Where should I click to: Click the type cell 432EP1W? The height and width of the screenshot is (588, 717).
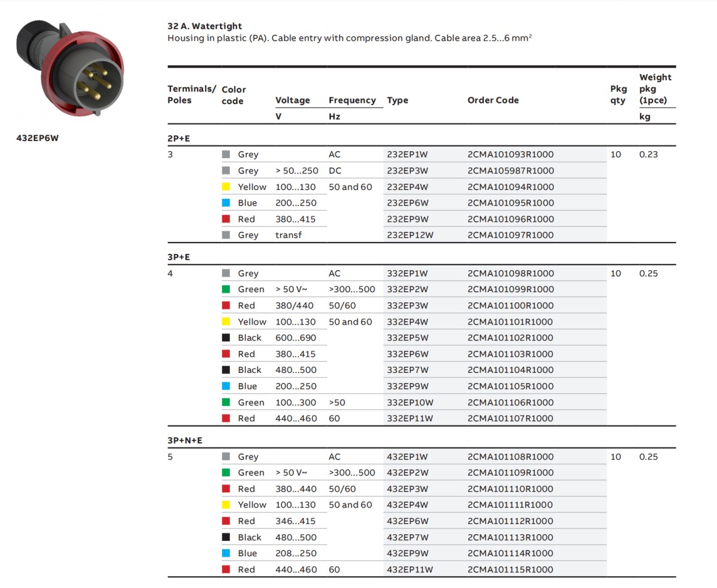[x=407, y=457]
